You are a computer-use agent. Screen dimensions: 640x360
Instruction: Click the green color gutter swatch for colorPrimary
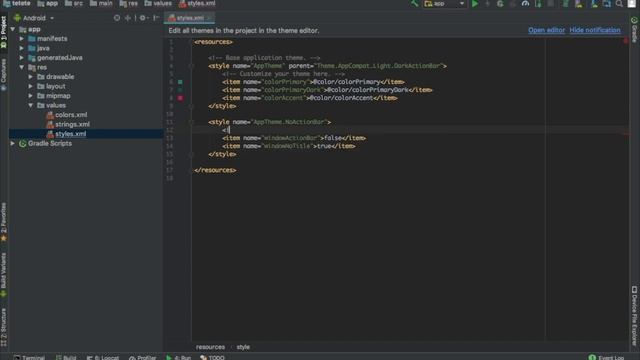(180, 82)
